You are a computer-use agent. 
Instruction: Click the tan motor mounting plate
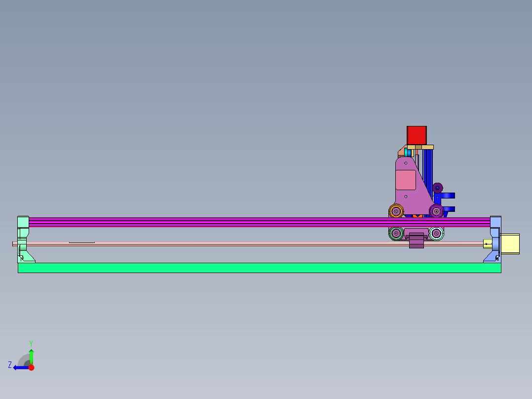click(420, 147)
